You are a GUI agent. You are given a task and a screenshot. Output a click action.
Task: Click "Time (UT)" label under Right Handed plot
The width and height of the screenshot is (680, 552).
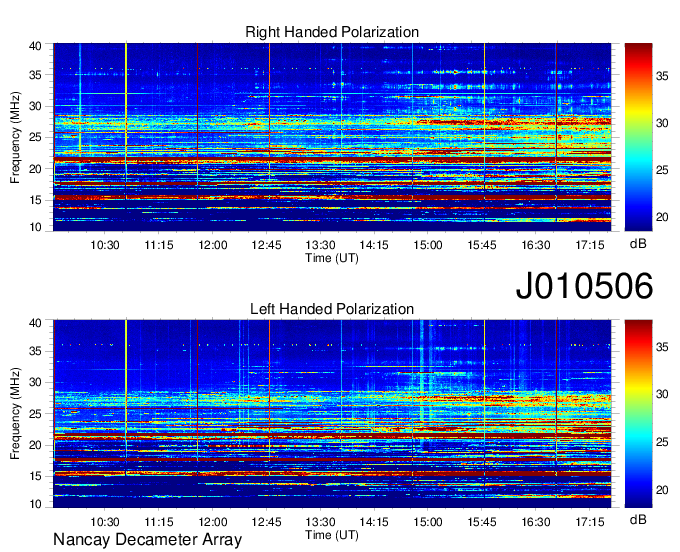click(x=332, y=258)
